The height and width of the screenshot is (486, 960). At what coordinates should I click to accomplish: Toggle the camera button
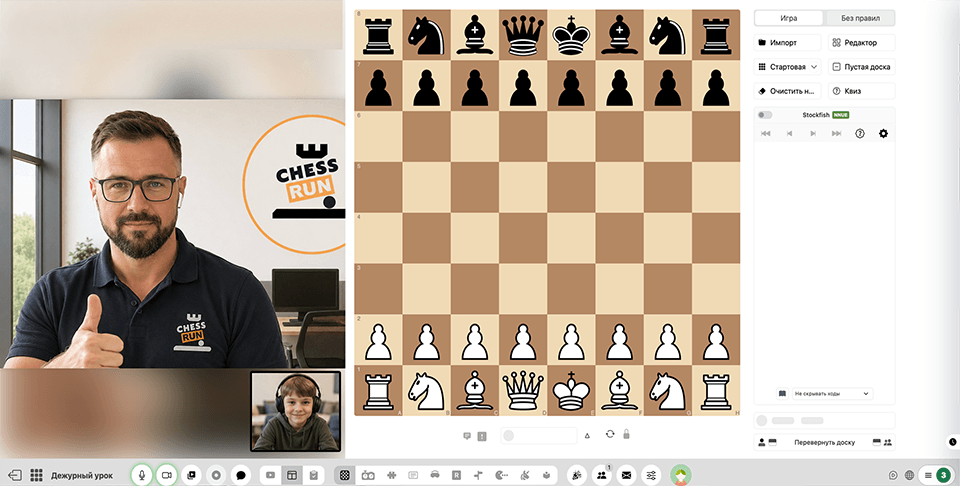click(166, 474)
